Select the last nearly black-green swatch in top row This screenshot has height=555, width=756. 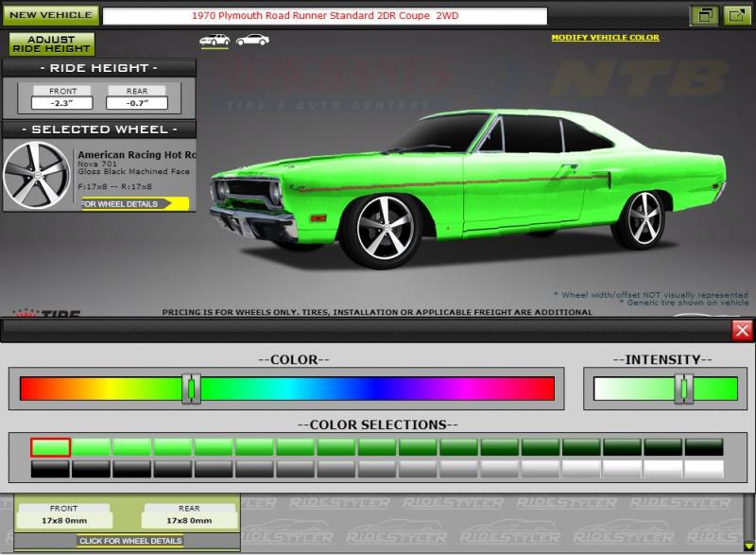(704, 447)
